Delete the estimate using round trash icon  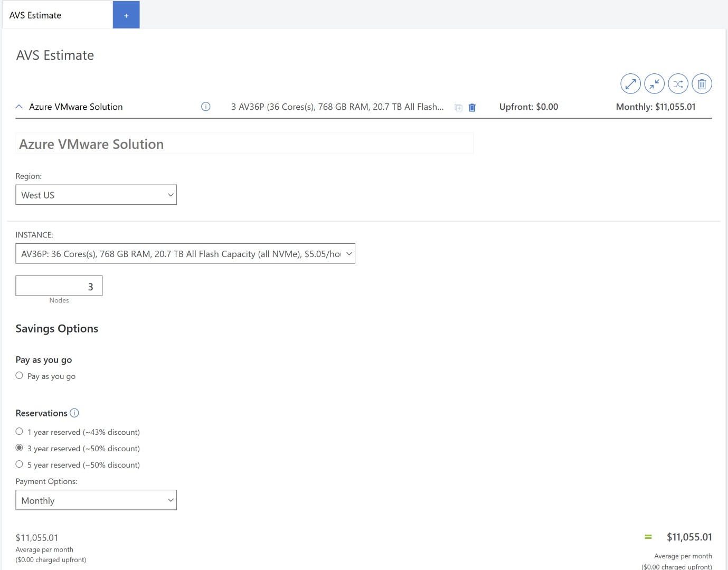coord(702,83)
